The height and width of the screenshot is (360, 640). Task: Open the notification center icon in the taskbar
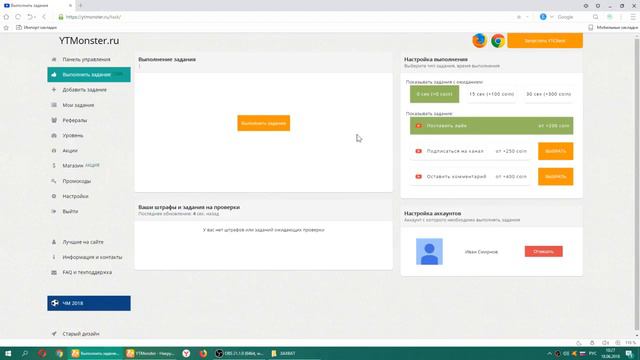tap(629, 353)
